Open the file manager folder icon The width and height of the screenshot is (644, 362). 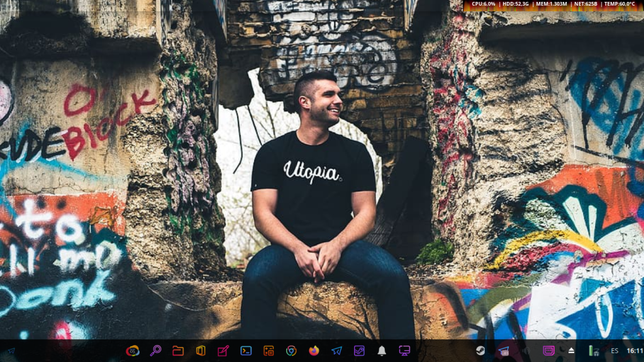[x=178, y=351]
